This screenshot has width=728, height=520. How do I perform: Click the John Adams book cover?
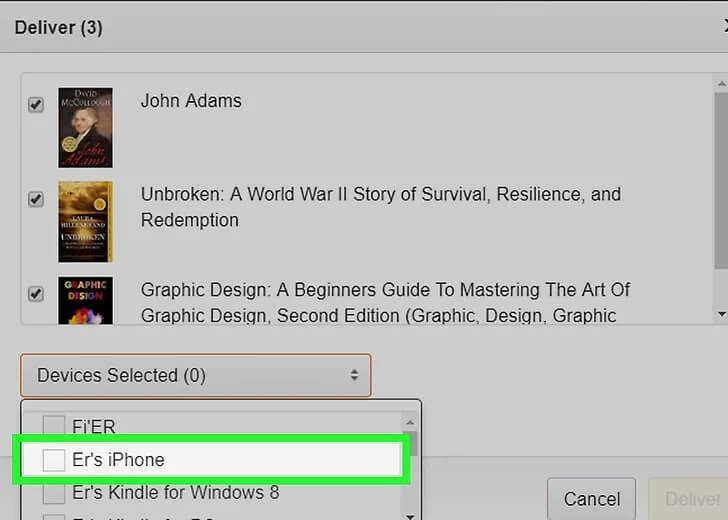tap(85, 127)
